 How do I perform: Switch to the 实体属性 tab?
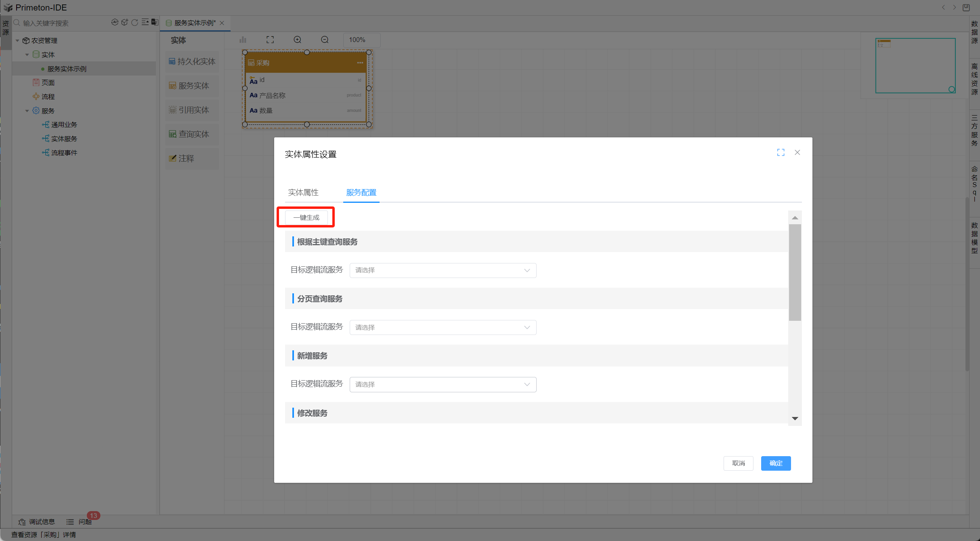pos(303,193)
